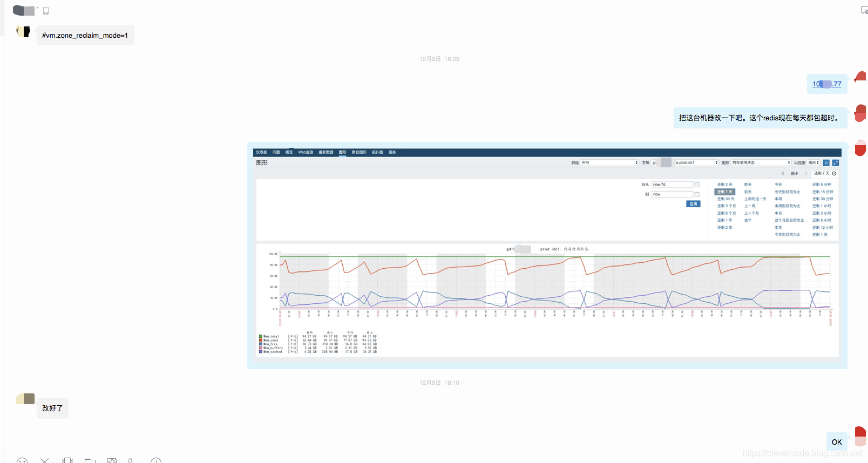Open the 群组 dropdown showing 所有

pos(609,162)
